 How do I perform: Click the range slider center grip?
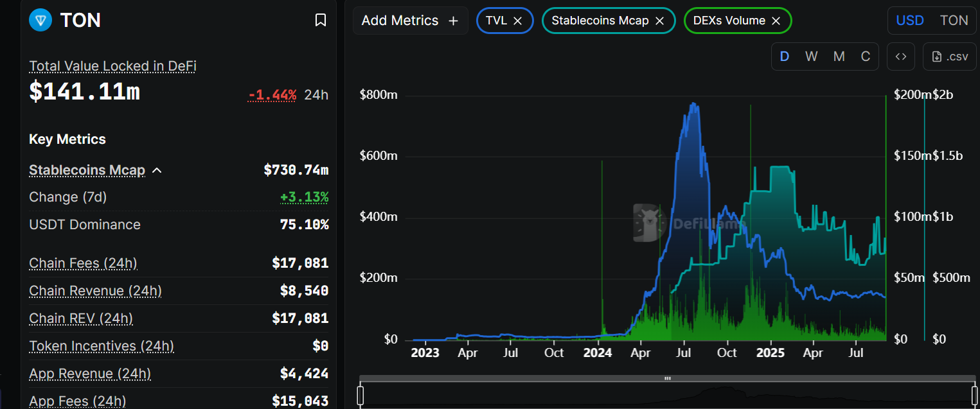pos(668,379)
